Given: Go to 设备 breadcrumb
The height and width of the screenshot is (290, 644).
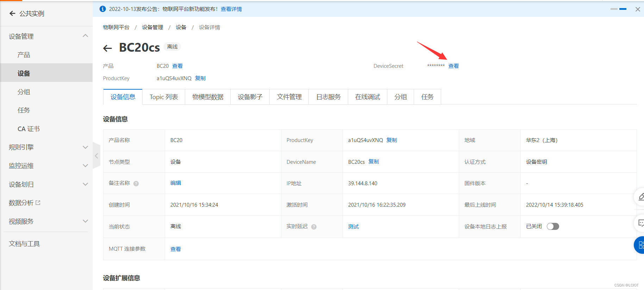Looking at the screenshot, I should 181,27.
